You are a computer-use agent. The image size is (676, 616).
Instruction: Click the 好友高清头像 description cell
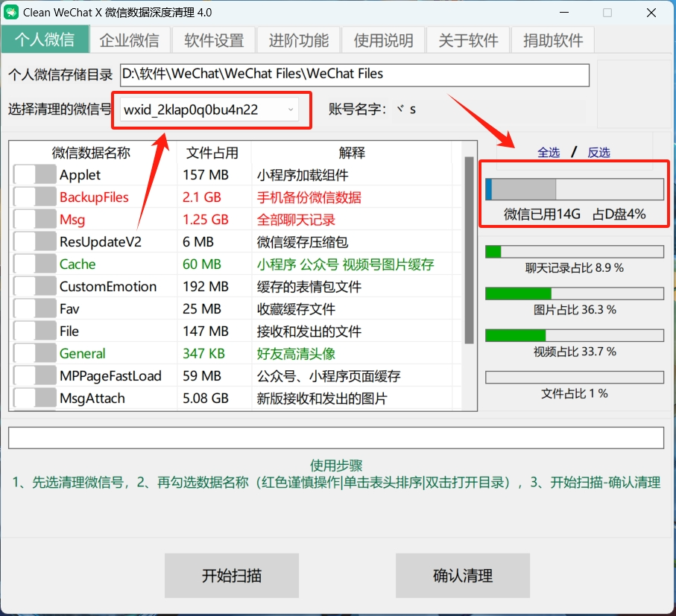(296, 354)
